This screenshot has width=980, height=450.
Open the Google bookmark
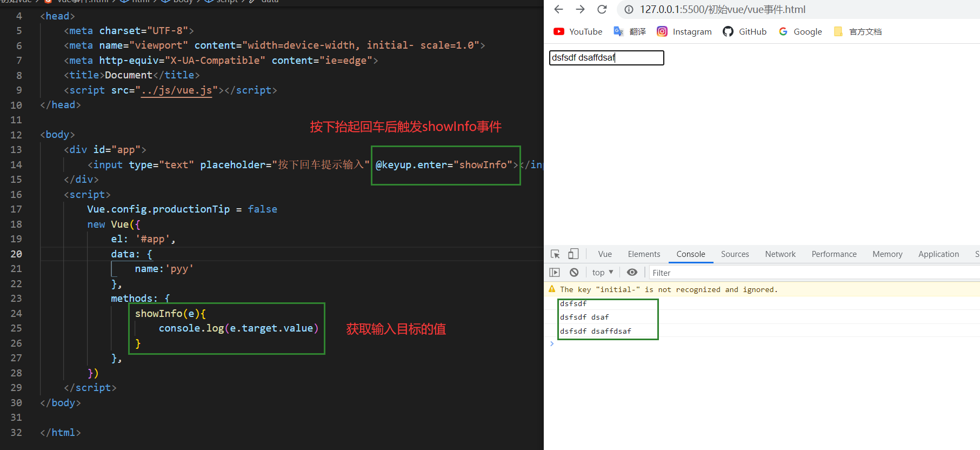tap(800, 31)
